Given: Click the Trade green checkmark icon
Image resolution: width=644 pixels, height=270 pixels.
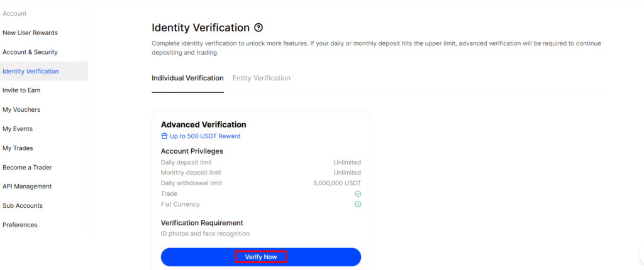Looking at the screenshot, I should (x=358, y=194).
